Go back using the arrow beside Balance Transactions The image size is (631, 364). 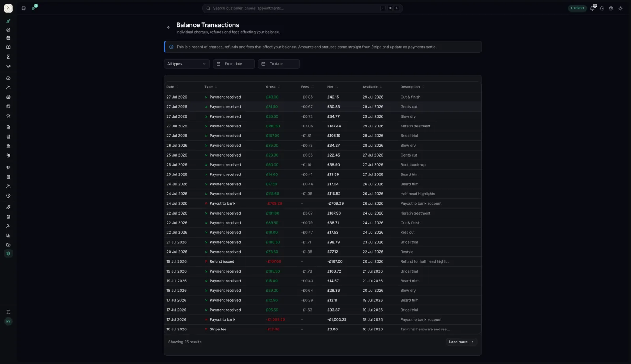pos(168,28)
